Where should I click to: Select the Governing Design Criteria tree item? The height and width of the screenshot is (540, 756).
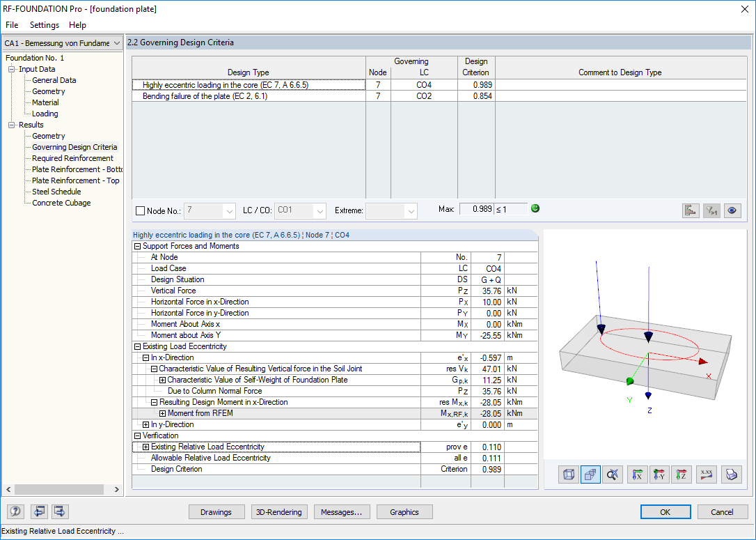pos(74,147)
